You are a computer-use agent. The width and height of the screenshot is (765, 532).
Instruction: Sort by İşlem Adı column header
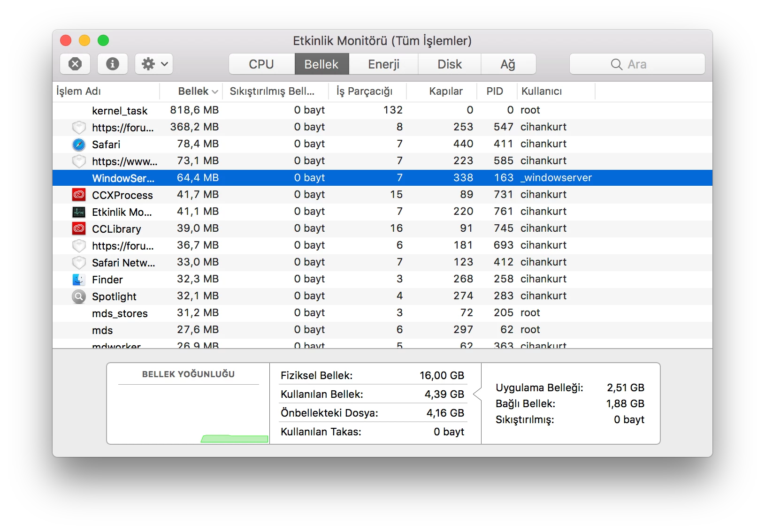point(106,91)
